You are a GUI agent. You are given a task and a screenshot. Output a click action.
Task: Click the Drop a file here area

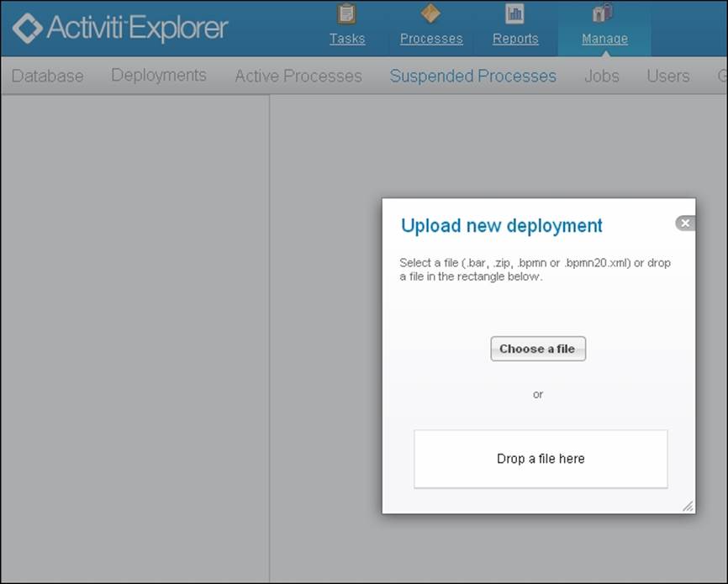(x=541, y=459)
